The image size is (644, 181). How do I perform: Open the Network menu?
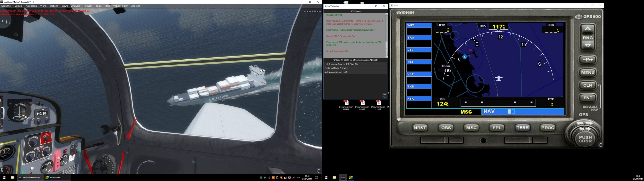click(x=88, y=6)
